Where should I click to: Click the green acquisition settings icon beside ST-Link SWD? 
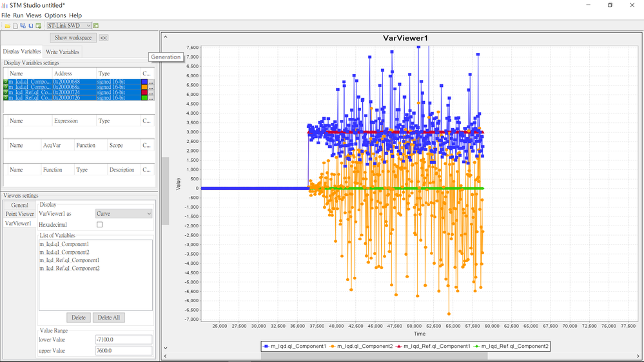[96, 26]
